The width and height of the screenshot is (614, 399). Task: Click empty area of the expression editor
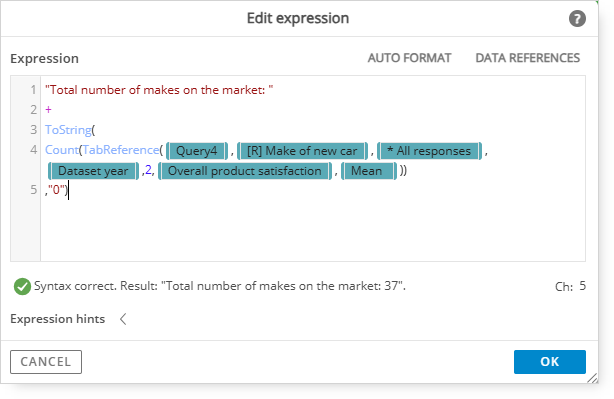pos(312,229)
